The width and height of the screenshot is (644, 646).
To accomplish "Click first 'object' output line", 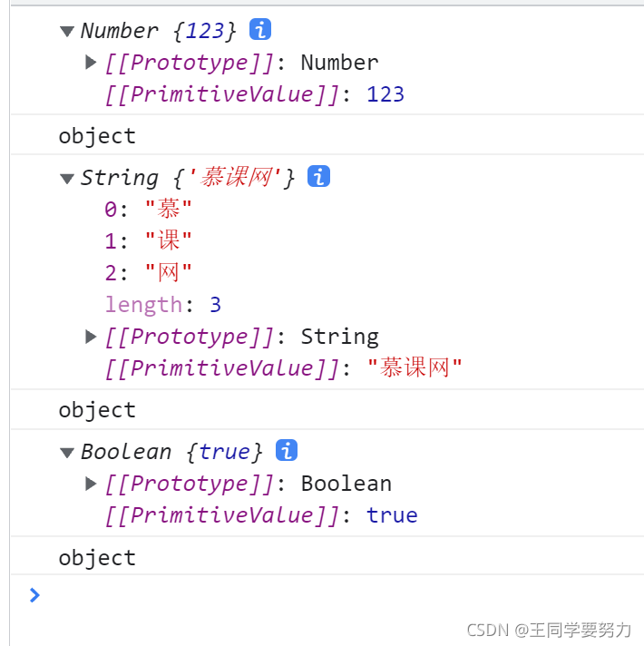I will click(x=97, y=136).
